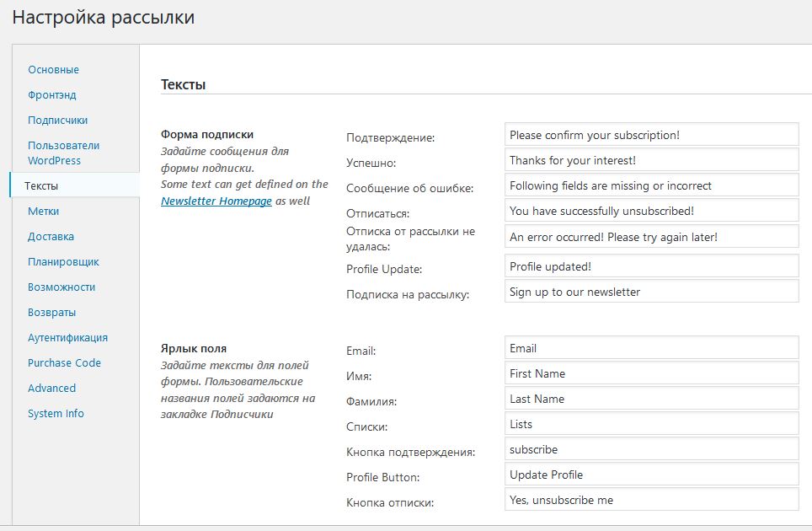Image resolution: width=812 pixels, height=531 pixels.
Task: Click the Подтверждение text field
Action: tap(651, 135)
